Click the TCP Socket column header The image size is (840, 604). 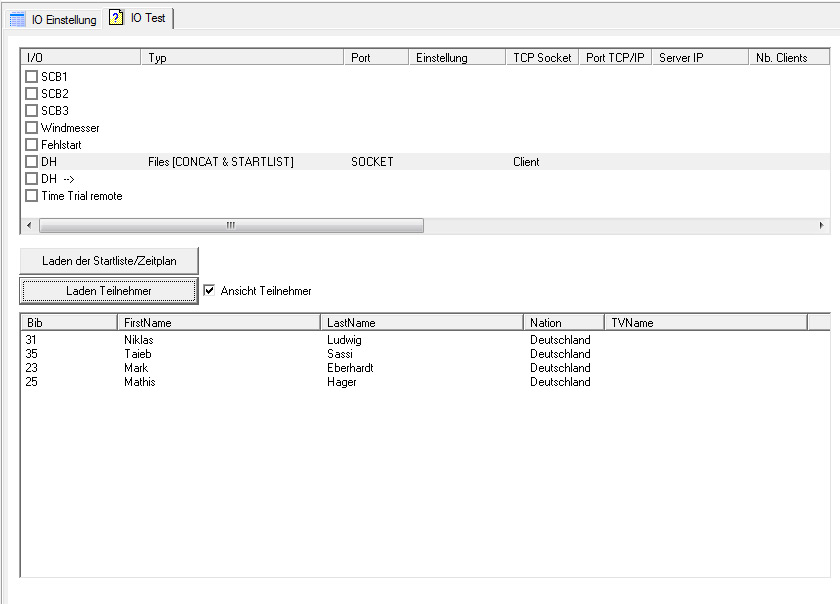pyautogui.click(x=542, y=57)
